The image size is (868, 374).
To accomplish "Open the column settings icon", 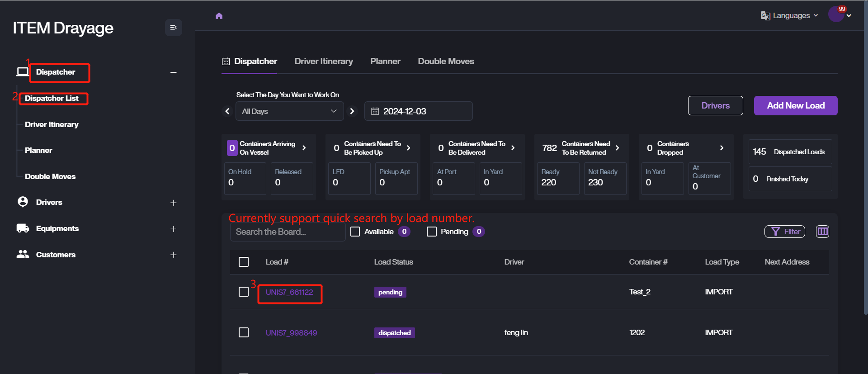I will [822, 232].
